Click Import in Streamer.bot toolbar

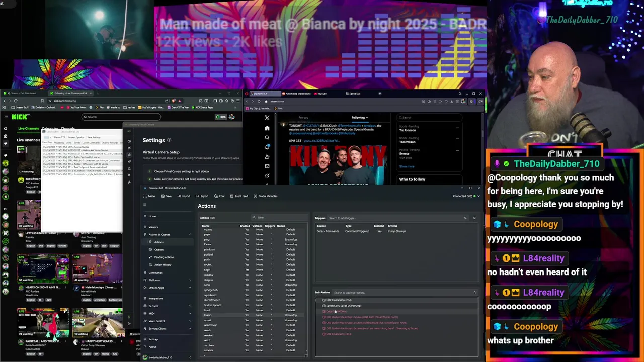184,196
